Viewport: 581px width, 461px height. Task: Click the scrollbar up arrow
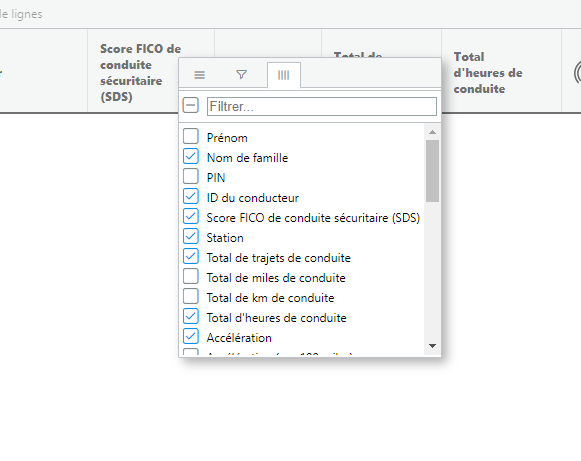[x=432, y=132]
